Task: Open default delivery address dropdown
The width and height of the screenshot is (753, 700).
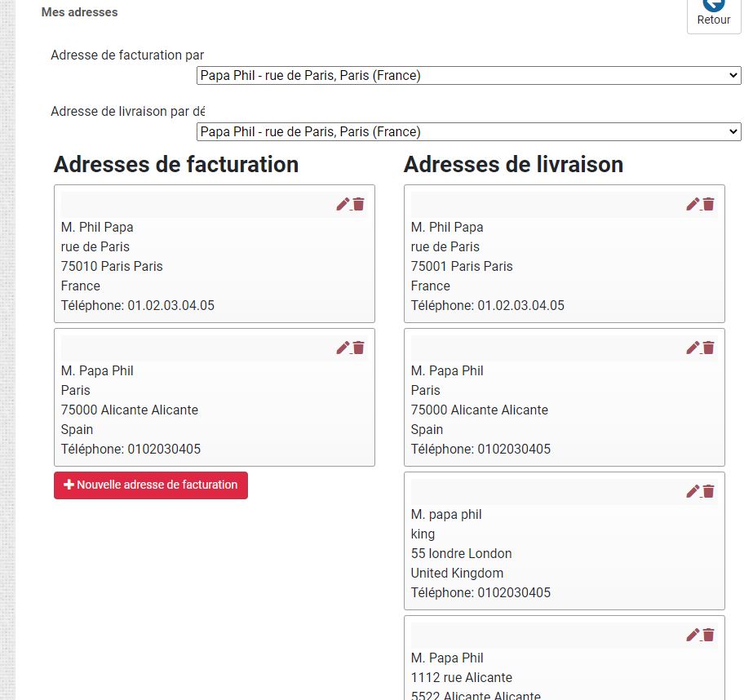Action: pyautogui.click(x=468, y=131)
